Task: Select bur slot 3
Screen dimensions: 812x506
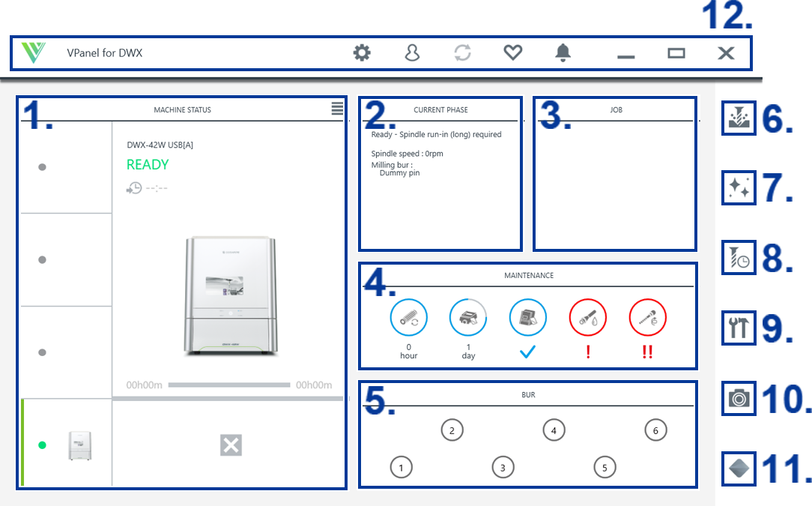Action: click(503, 467)
